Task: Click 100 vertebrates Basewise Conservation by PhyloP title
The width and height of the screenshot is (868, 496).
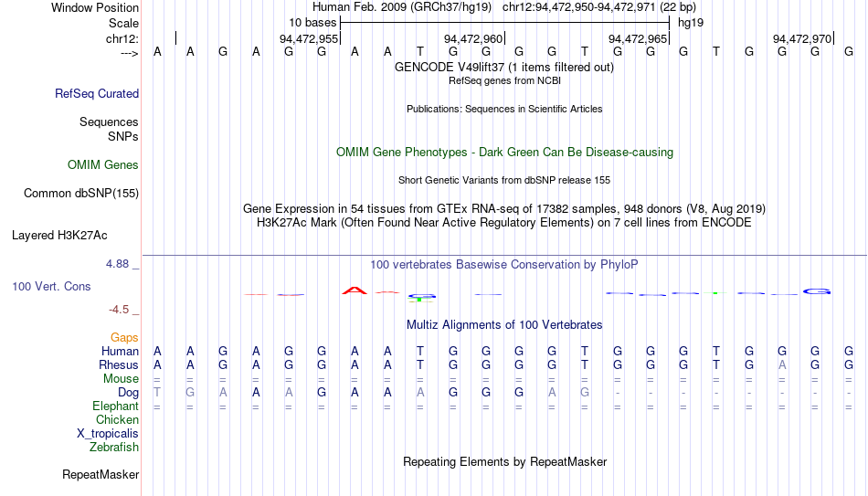Action: [504, 265]
